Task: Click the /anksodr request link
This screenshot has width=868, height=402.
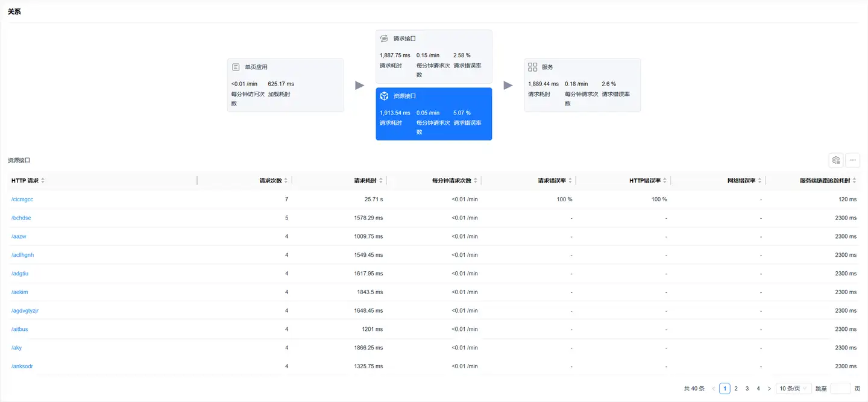Action: 22,366
